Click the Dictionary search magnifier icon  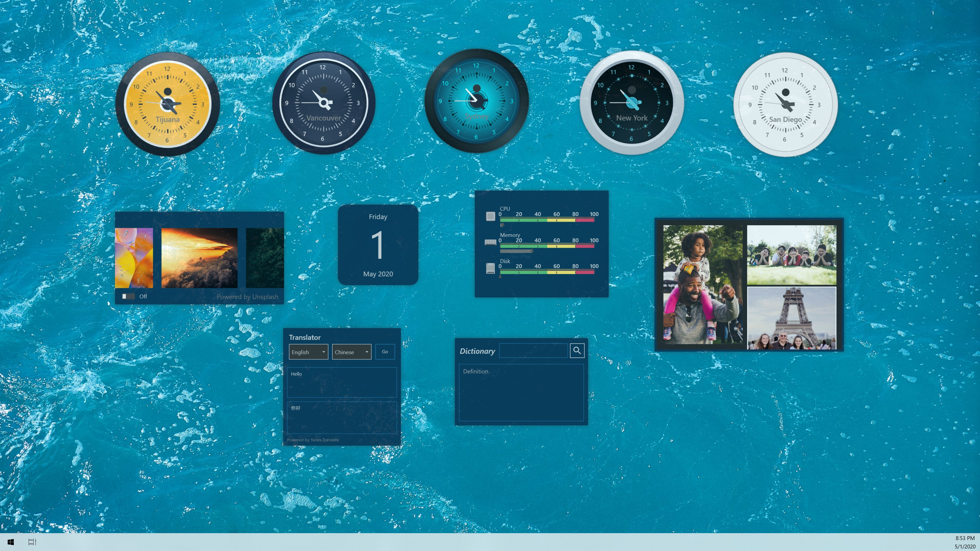[577, 350]
